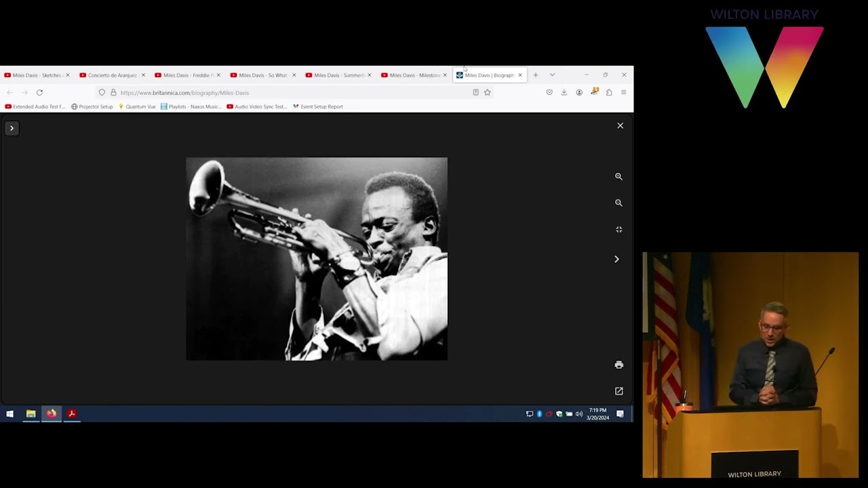Open the Windows Start menu
The height and width of the screenshot is (488, 868).
click(x=9, y=413)
